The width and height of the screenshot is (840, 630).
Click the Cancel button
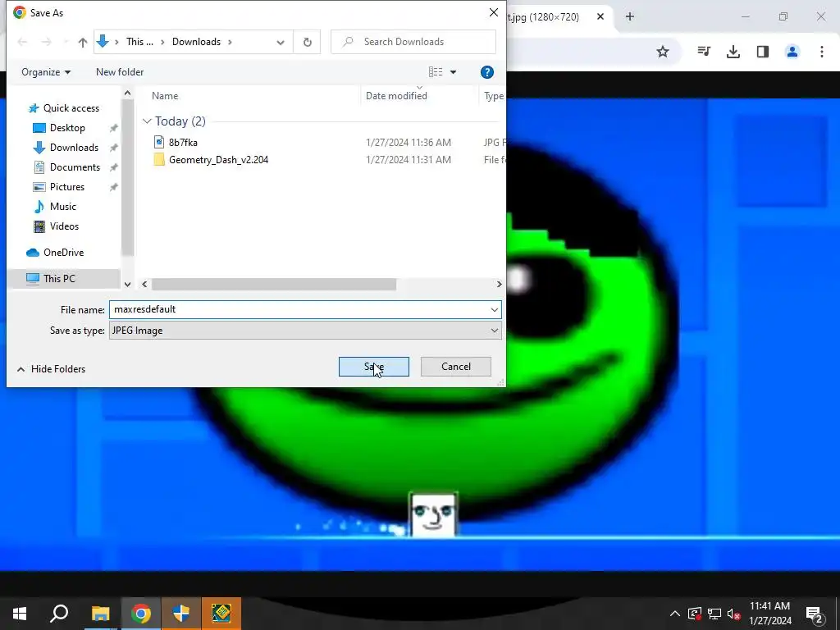click(x=456, y=367)
